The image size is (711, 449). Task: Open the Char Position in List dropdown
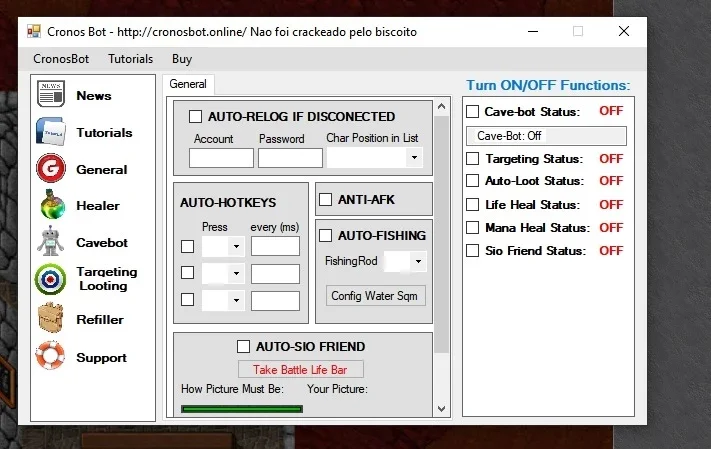(x=375, y=157)
